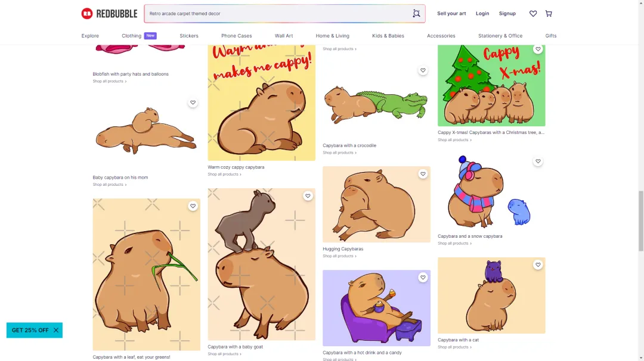
Task: Click the page vertical scrollbar thumb
Action: point(640,220)
